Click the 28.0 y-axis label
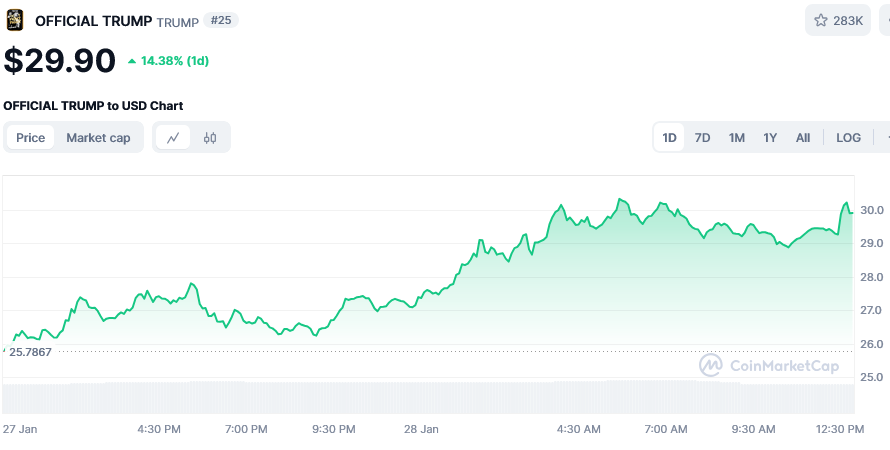Screen dimensions: 890x450 pyautogui.click(x=872, y=277)
